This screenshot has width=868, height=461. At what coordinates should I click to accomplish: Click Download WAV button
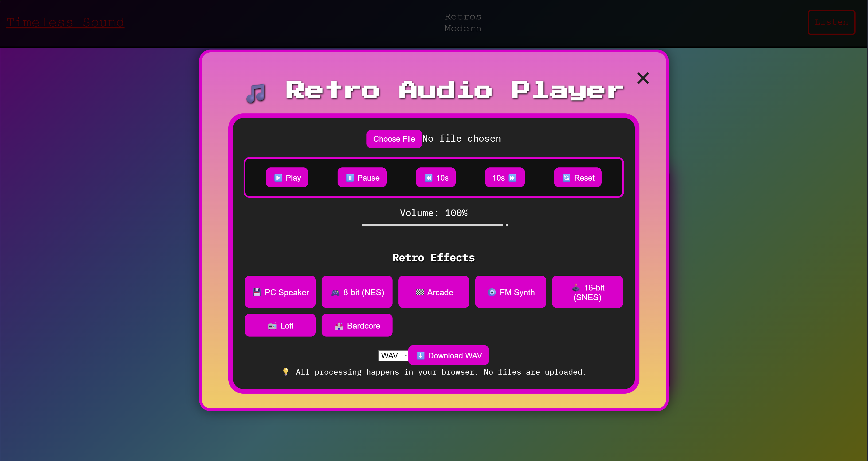pyautogui.click(x=448, y=355)
